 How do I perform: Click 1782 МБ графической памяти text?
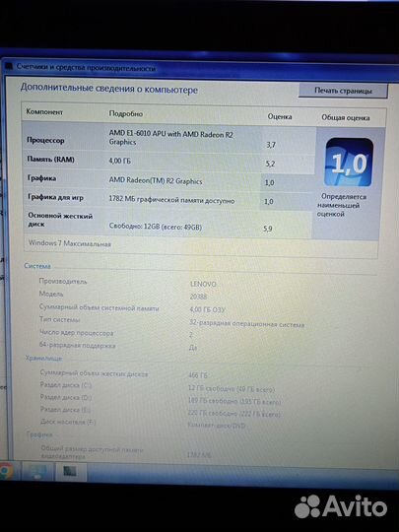point(171,200)
